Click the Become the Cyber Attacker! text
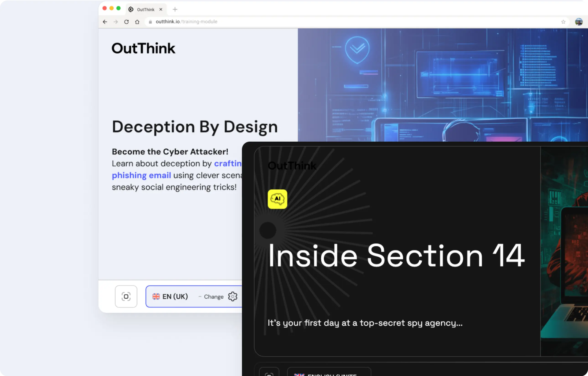Screen dimensions: 588x376 tap(170, 151)
